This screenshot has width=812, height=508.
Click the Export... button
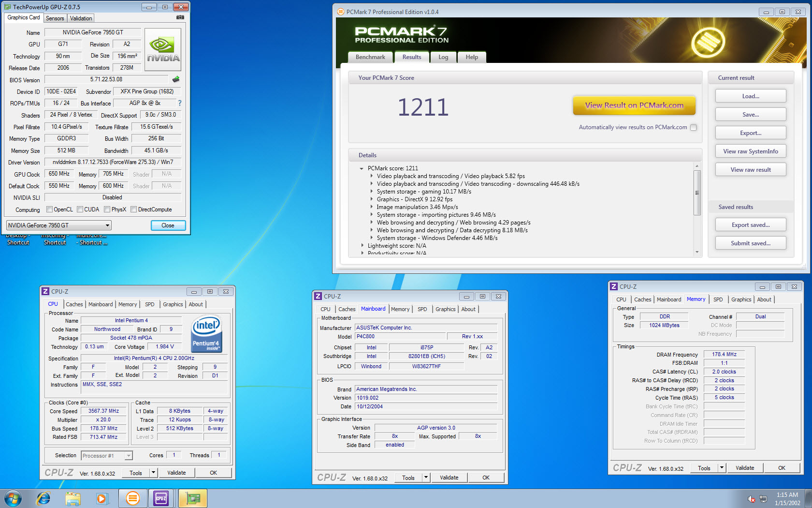pos(751,133)
